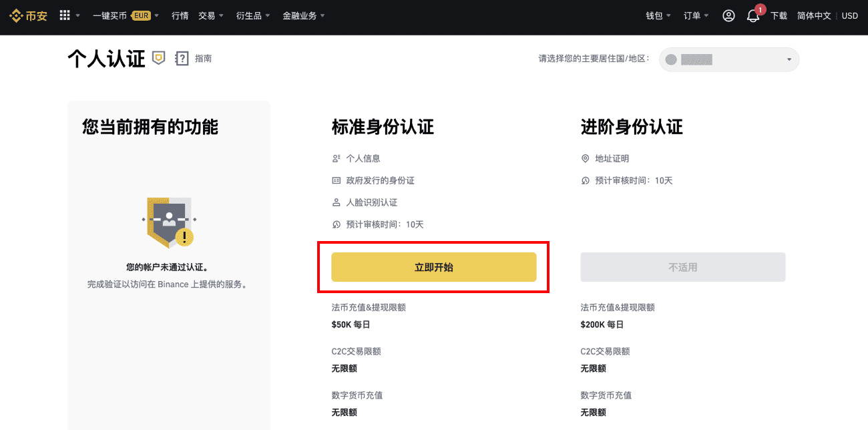Click the notification bell icon
The width and height of the screenshot is (868, 430).
[x=753, y=16]
